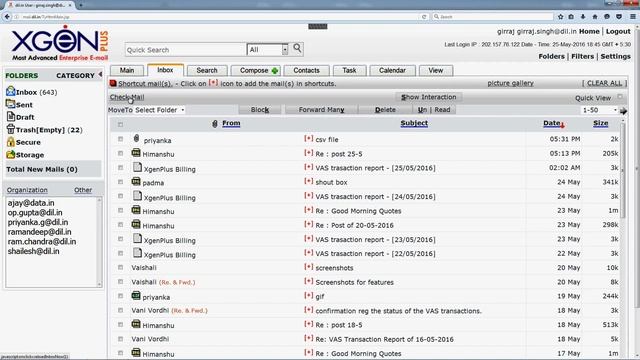Sort mails by the Date column
Image resolution: width=640 pixels, height=360 pixels.
coord(551,123)
